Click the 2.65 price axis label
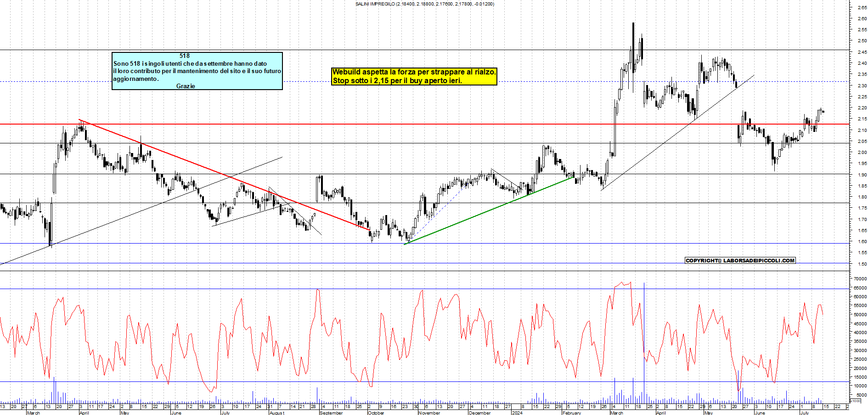 [x=862, y=7]
